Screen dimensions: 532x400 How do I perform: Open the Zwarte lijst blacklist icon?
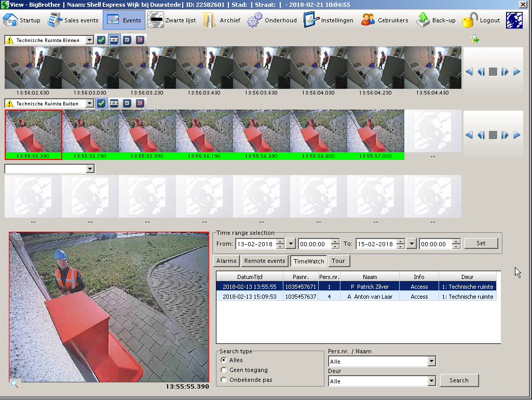coord(156,20)
